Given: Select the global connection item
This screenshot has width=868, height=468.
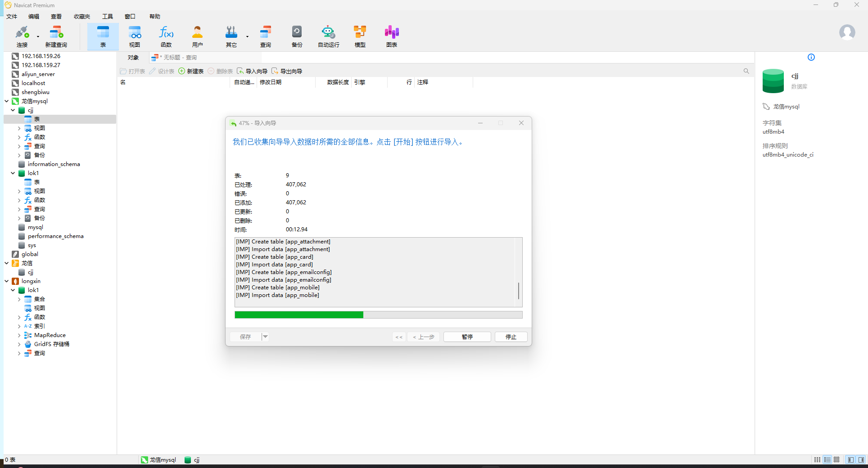Looking at the screenshot, I should click(x=30, y=254).
